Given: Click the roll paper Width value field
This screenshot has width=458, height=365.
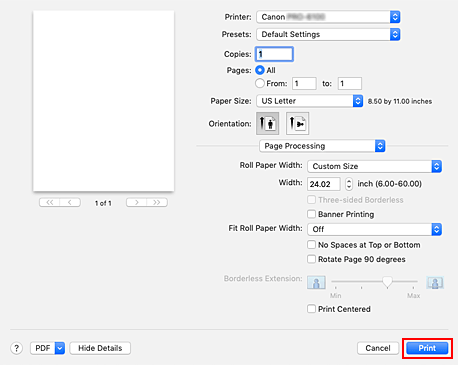Looking at the screenshot, I should (324, 184).
